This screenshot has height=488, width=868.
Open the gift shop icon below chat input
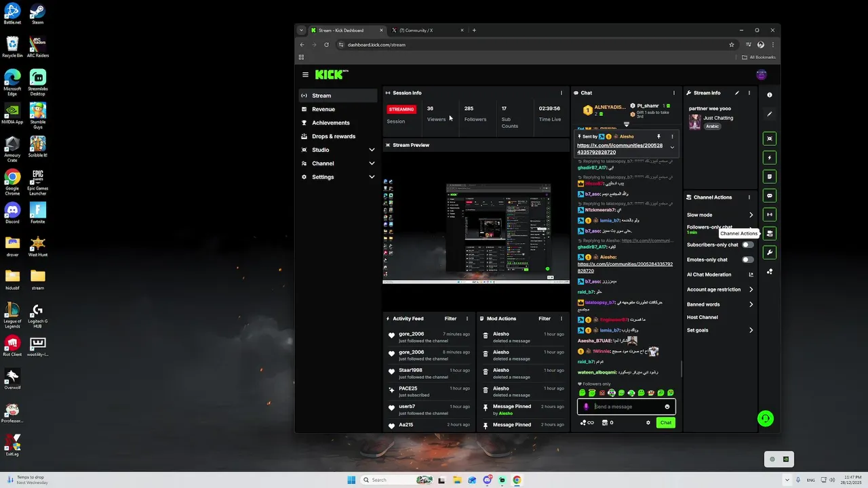pyautogui.click(x=605, y=422)
